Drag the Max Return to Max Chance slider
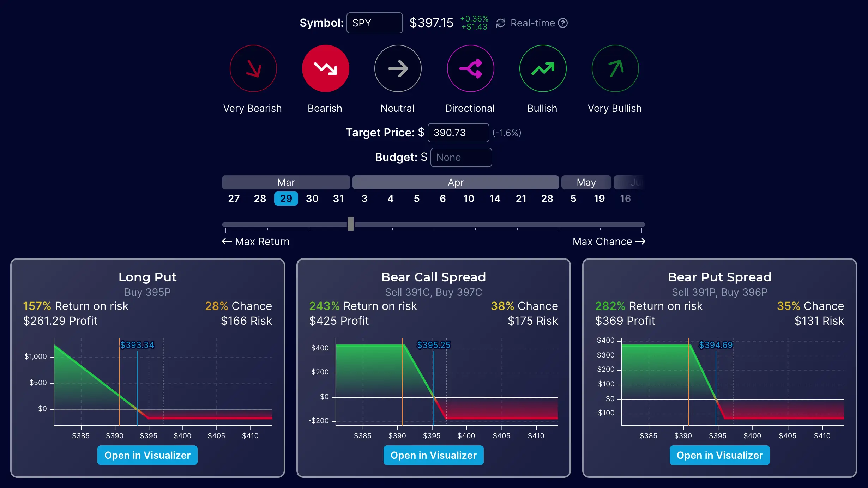Screen dimensions: 868x488 (x=350, y=224)
